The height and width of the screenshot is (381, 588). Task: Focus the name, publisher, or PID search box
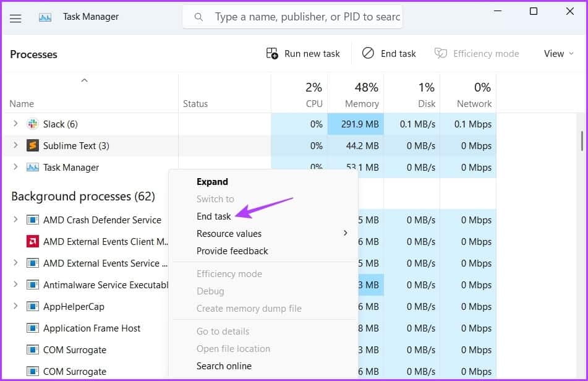point(292,17)
